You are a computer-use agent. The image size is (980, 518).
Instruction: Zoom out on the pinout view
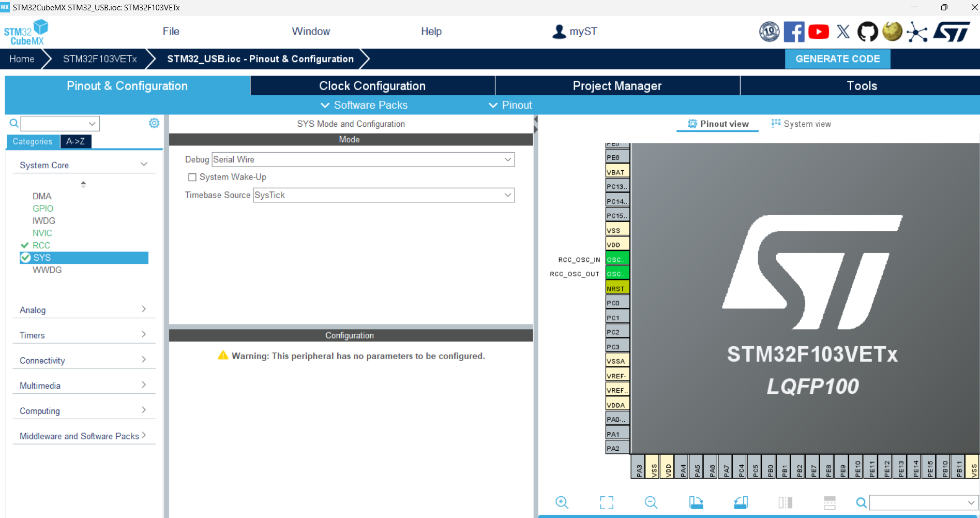pyautogui.click(x=651, y=502)
